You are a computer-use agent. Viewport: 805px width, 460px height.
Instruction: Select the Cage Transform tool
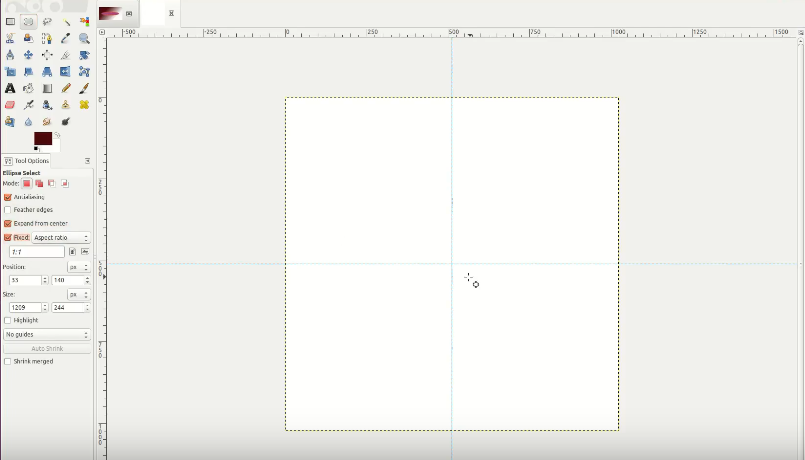[x=84, y=72]
